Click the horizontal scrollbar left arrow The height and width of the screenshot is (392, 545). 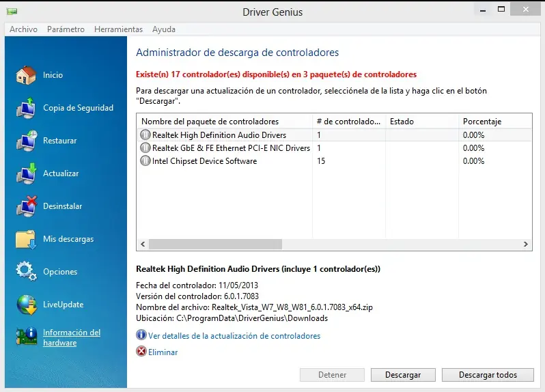(x=143, y=244)
